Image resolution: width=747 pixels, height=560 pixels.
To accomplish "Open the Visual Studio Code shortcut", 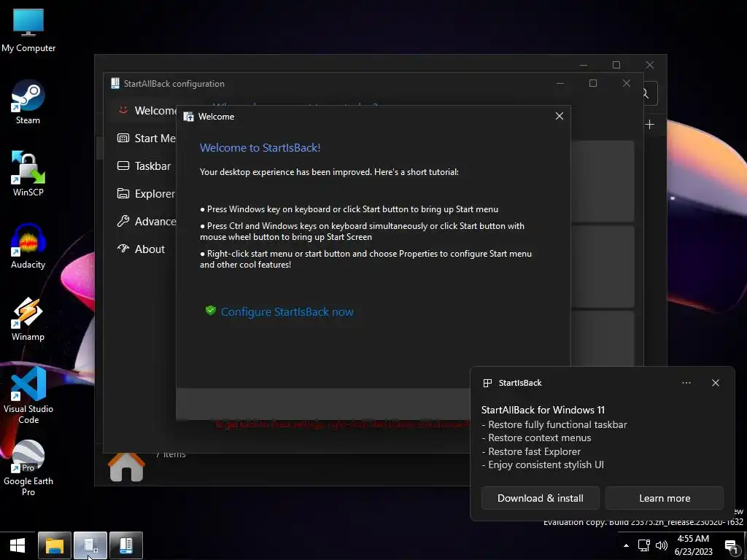I will pyautogui.click(x=28, y=396).
